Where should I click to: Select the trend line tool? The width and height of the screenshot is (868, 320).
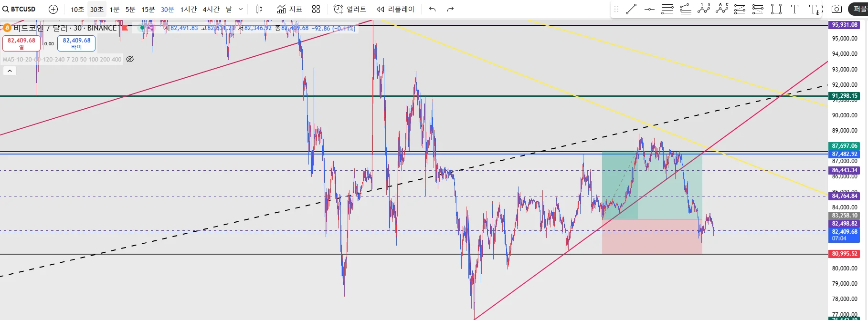pos(631,9)
